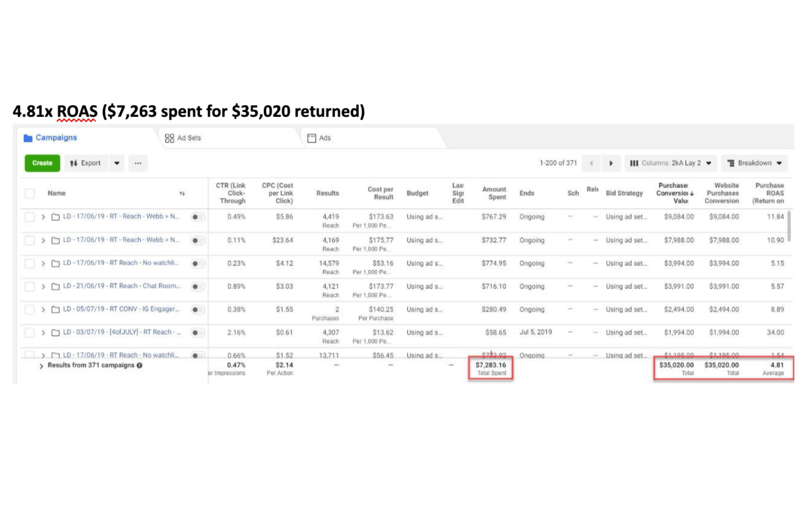Open the Export dropdown arrow
The height and width of the screenshot is (511, 812).
[117, 163]
